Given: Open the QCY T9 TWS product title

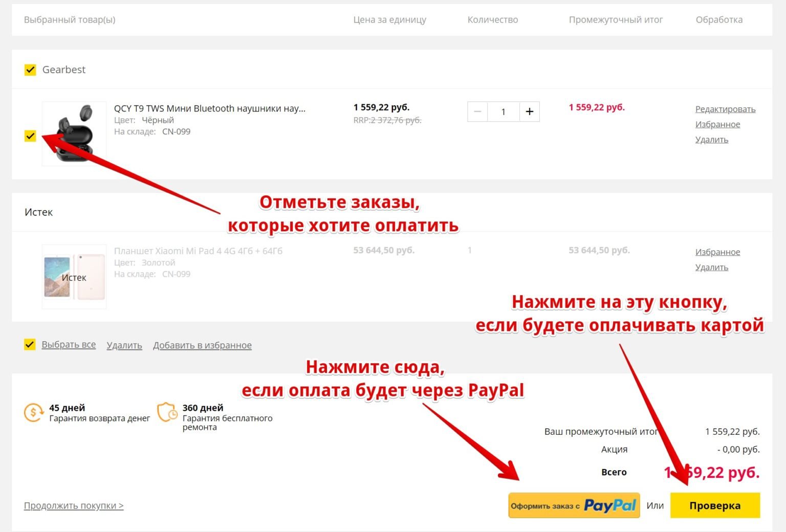Looking at the screenshot, I should [x=210, y=108].
